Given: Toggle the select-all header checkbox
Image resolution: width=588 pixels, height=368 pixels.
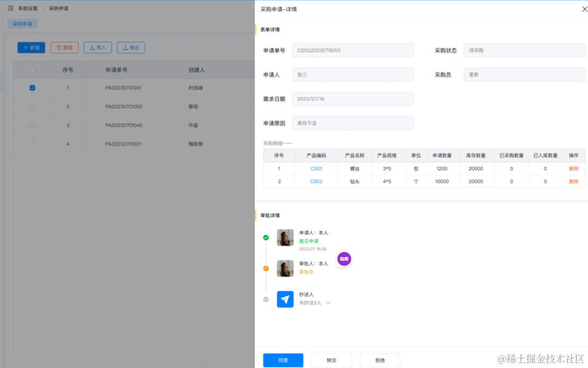Looking at the screenshot, I should pyautogui.click(x=32, y=70).
